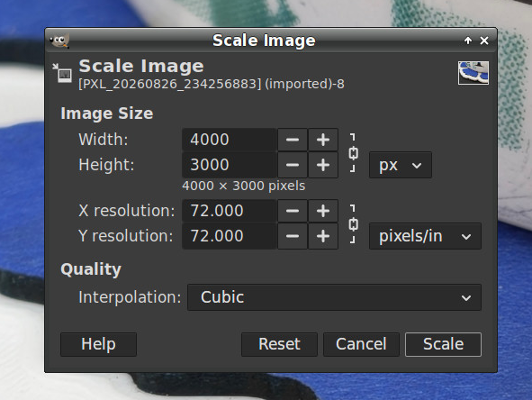Click the Cancel button
This screenshot has width=532, height=400.
click(361, 344)
